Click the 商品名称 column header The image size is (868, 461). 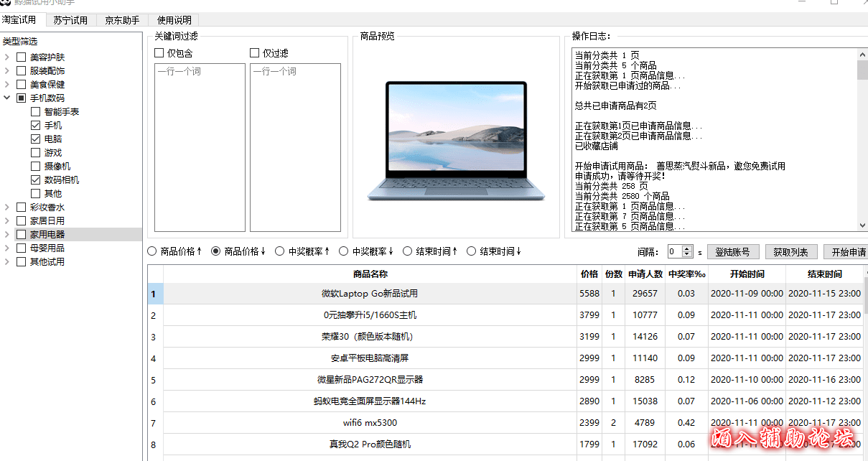[x=370, y=274]
